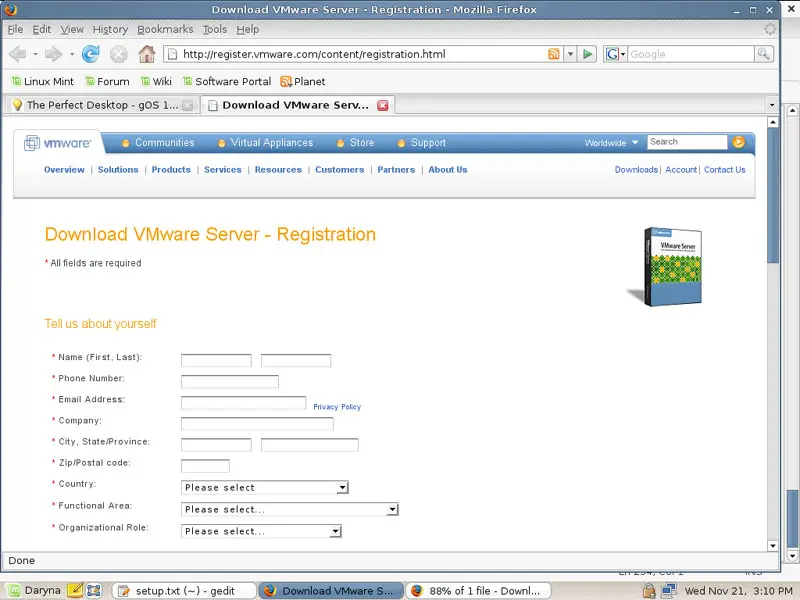Click the show desktop icon in taskbar
This screenshot has height=600, width=800.
tap(94, 590)
